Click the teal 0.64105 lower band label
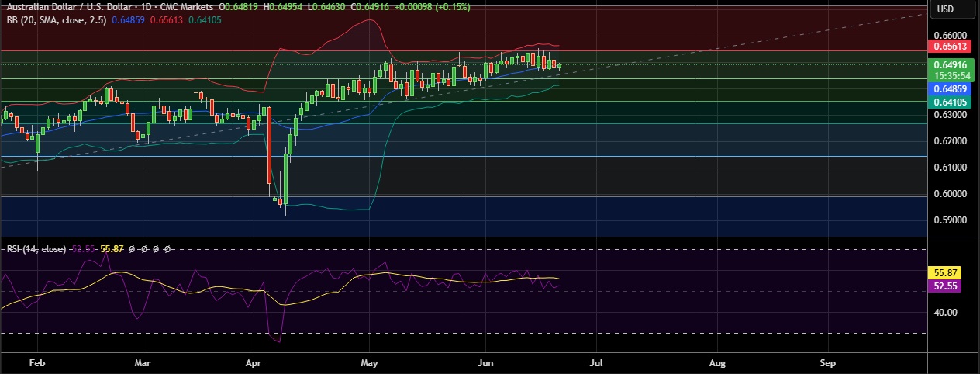The width and height of the screenshot is (980, 374). click(950, 102)
